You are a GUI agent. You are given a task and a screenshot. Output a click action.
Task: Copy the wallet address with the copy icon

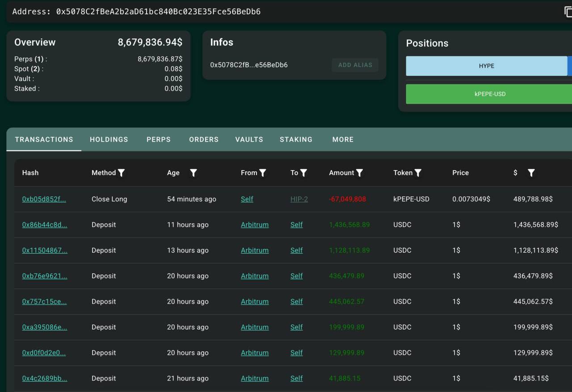click(568, 12)
